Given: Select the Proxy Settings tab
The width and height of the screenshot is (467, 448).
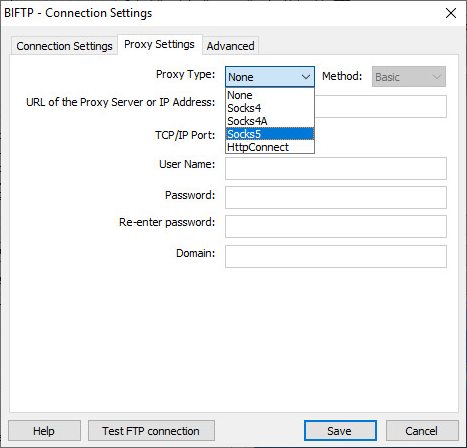Looking at the screenshot, I should pyautogui.click(x=159, y=44).
